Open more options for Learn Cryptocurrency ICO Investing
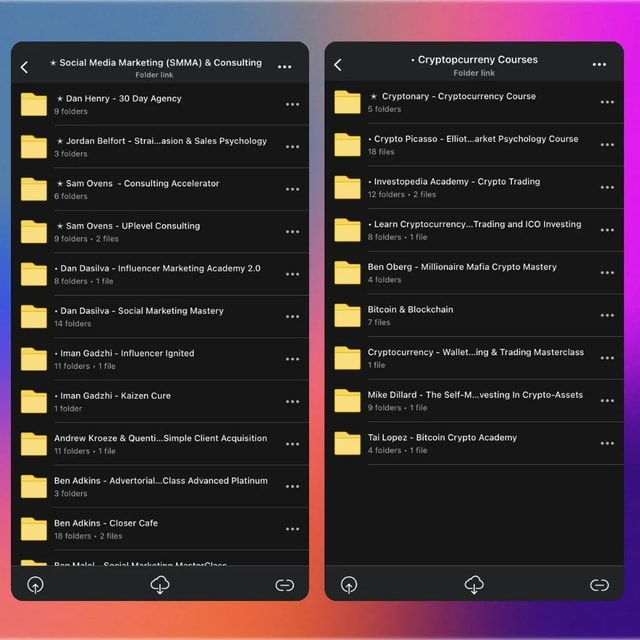 pos(607,230)
